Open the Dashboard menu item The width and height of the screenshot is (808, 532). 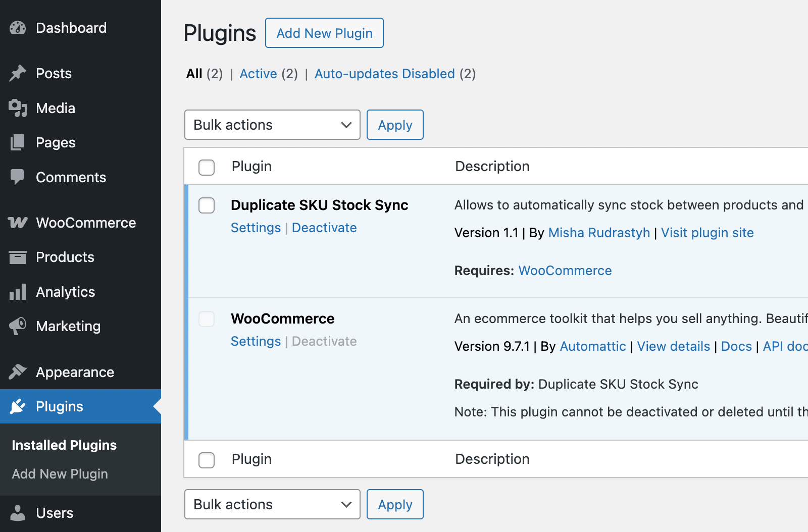71,28
